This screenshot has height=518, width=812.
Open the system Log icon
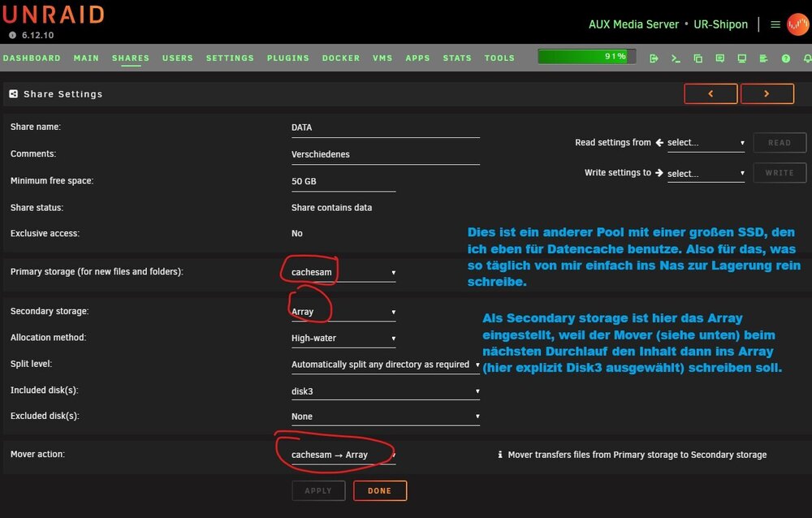pos(763,58)
